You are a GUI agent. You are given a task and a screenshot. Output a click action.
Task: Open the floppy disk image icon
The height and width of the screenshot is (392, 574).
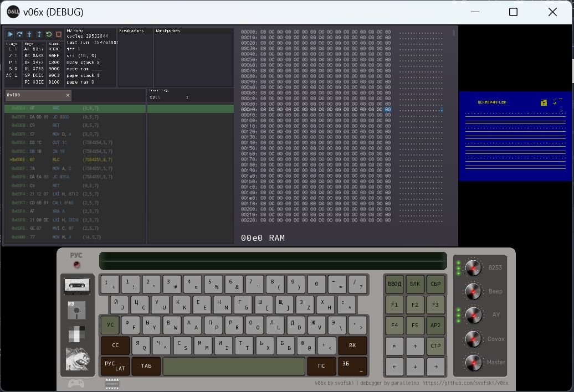(78, 311)
